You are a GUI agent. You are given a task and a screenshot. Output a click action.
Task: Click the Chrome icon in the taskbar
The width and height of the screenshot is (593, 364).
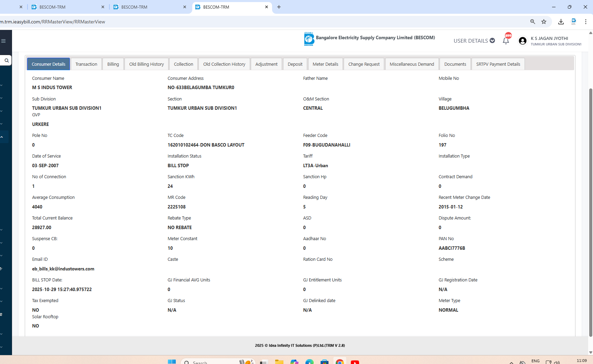pos(340,362)
